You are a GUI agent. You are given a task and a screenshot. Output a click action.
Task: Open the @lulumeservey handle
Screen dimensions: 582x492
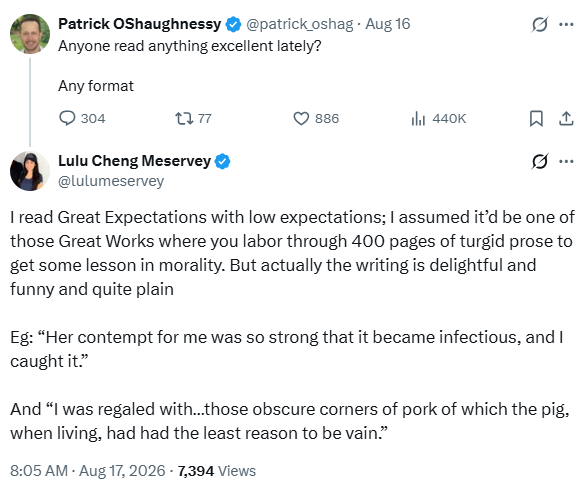(111, 181)
